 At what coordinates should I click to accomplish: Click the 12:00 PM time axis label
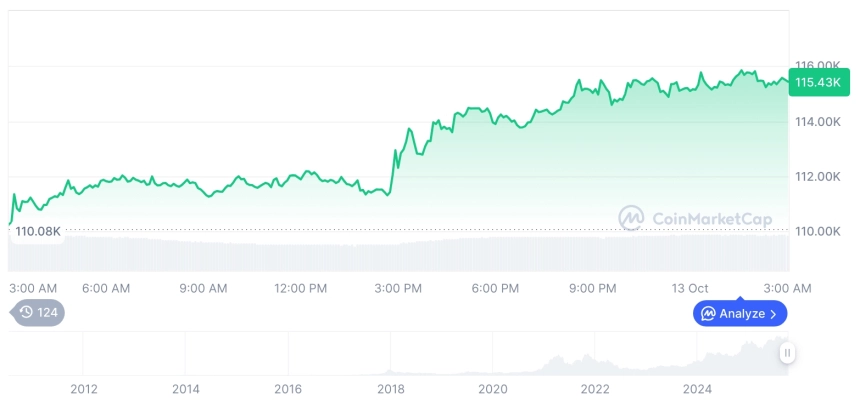(300, 288)
